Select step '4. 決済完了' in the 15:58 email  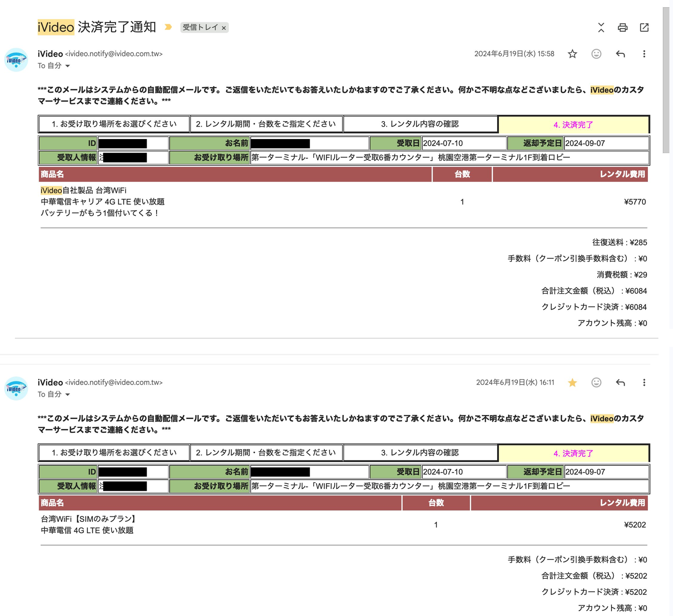click(573, 125)
